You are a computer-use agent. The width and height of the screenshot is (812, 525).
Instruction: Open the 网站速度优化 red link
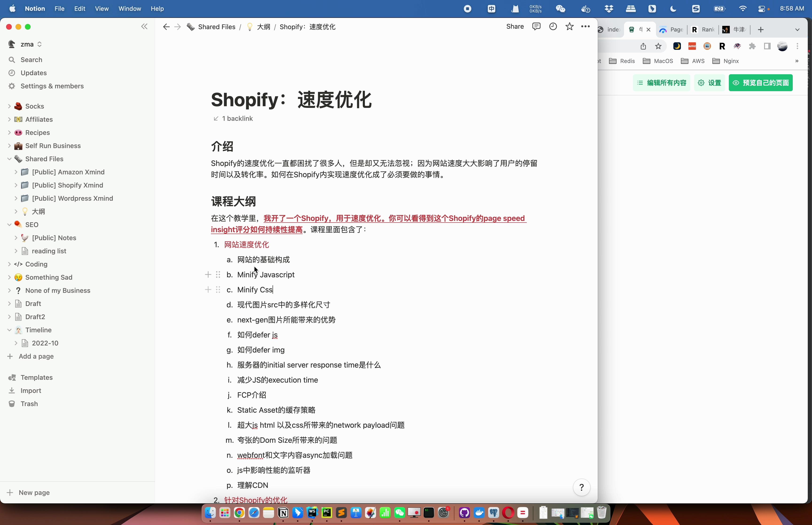pos(246,245)
